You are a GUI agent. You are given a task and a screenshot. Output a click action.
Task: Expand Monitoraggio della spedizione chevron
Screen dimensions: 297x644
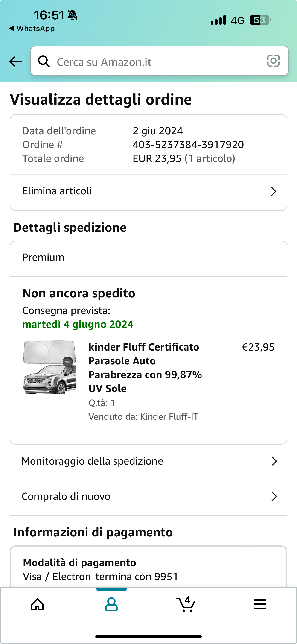pos(274,461)
